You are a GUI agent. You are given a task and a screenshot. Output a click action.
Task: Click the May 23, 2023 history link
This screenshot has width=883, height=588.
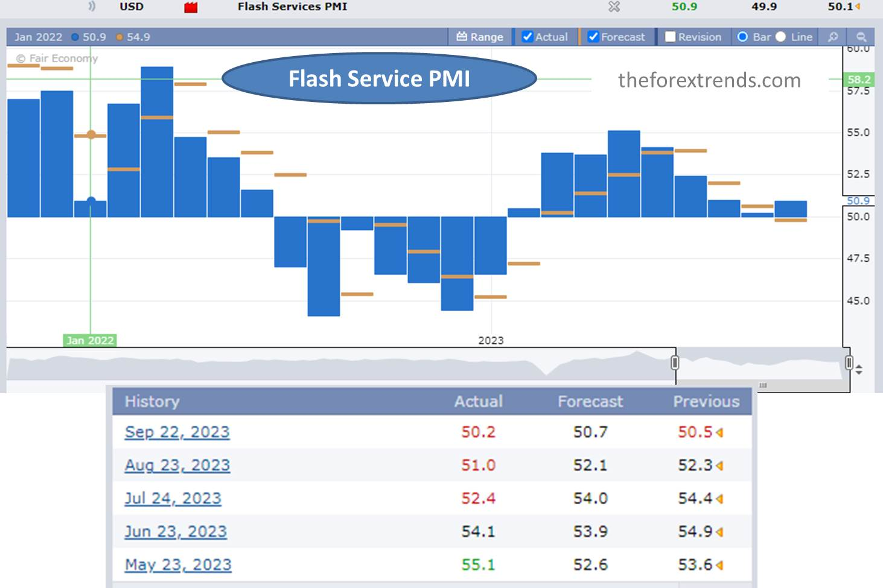[x=178, y=564]
